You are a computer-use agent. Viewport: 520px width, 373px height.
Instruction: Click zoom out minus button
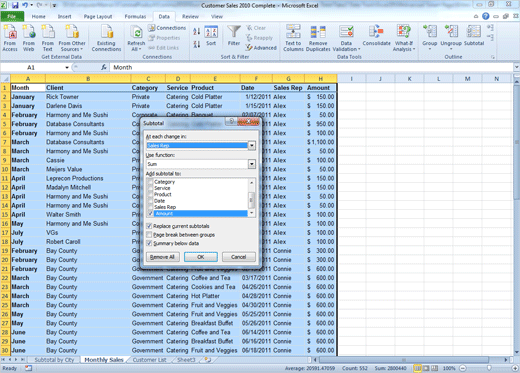click(463, 368)
